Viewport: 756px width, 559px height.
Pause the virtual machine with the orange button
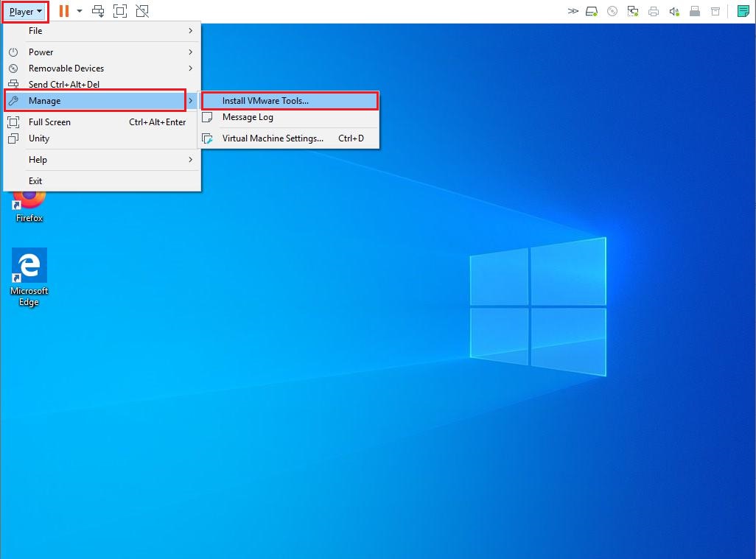tap(63, 11)
